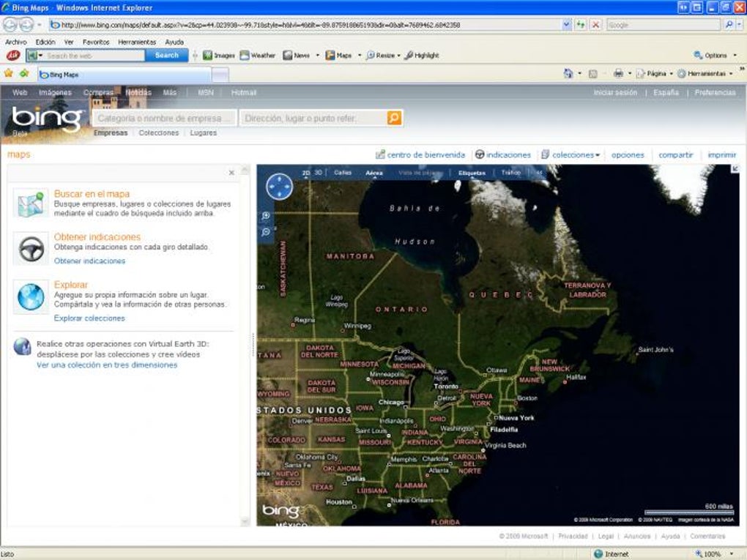Image resolution: width=747 pixels, height=560 pixels.
Task: Select the Bing Maps browser tab
Action: 124,75
